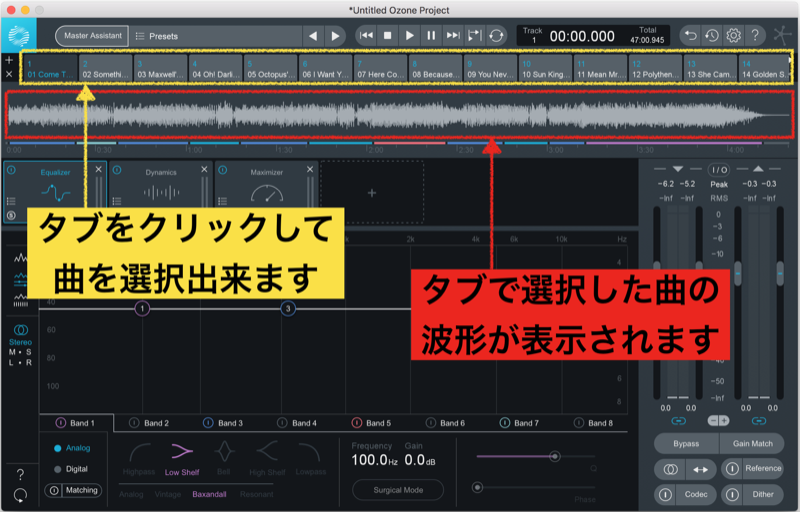Toggle Equalizer module power button
This screenshot has width=800, height=512.
(11, 170)
